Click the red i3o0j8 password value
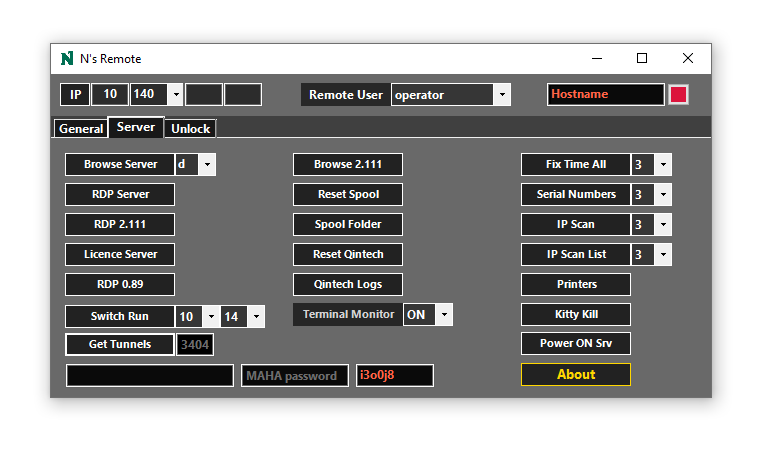This screenshot has height=462, width=781. 377,375
